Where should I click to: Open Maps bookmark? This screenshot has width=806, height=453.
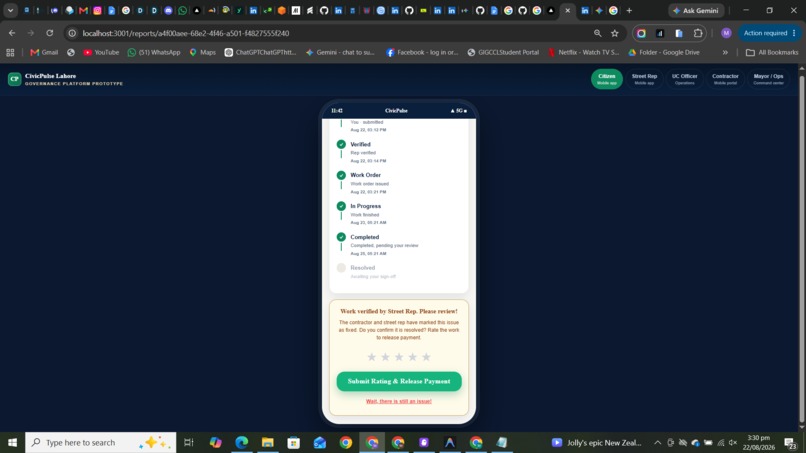click(x=203, y=52)
